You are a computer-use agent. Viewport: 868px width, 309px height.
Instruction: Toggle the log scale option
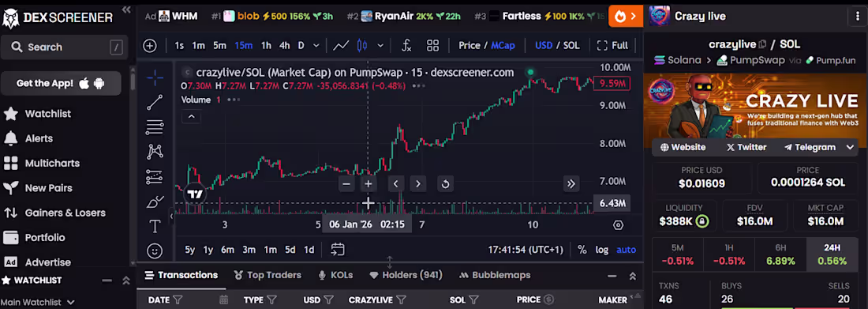coord(602,250)
